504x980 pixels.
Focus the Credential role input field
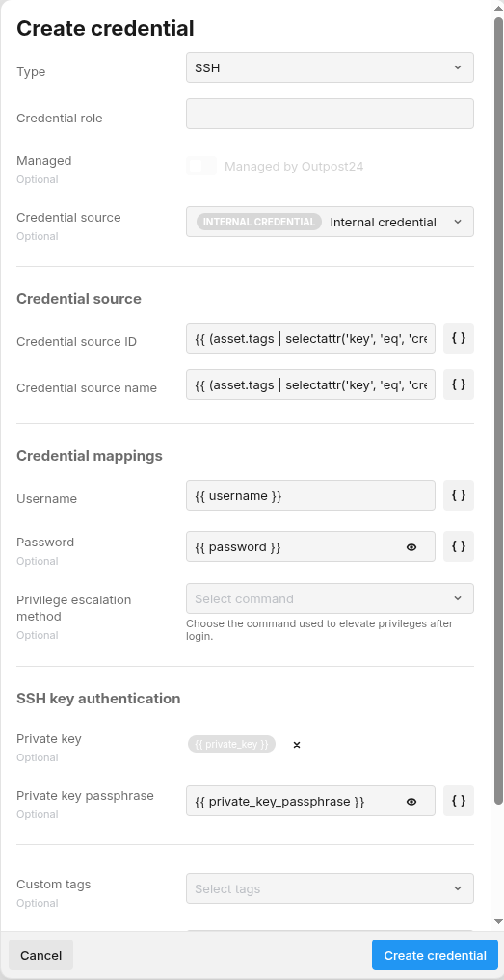(330, 114)
